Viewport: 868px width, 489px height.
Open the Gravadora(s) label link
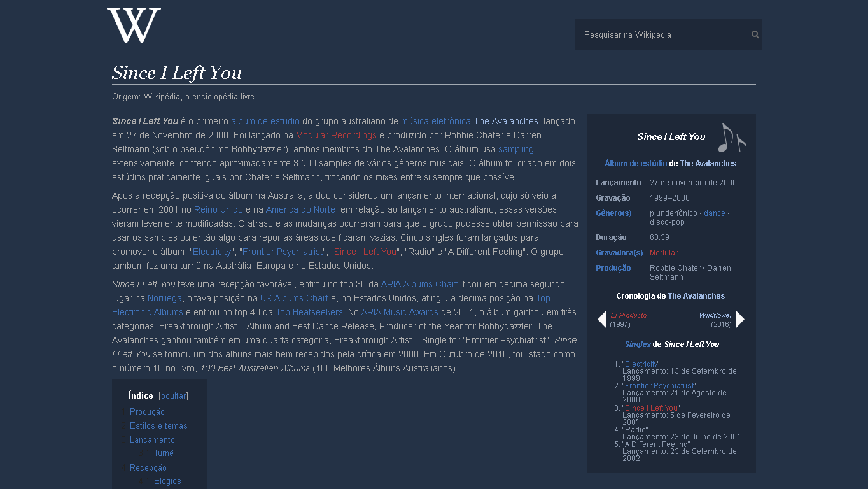[619, 253]
